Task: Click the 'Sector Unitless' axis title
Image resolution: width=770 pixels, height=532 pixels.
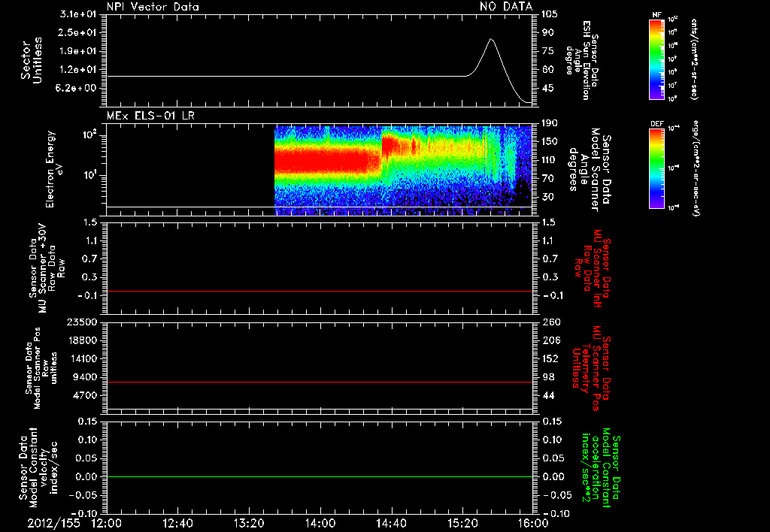Action: click(32, 60)
